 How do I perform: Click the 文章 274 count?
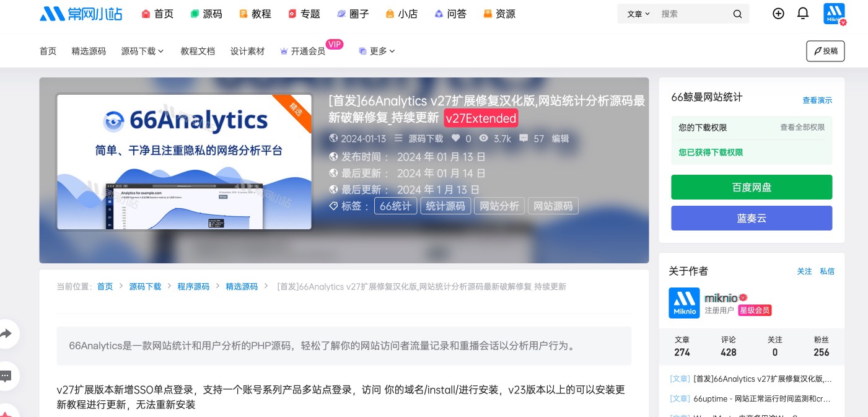[682, 346]
